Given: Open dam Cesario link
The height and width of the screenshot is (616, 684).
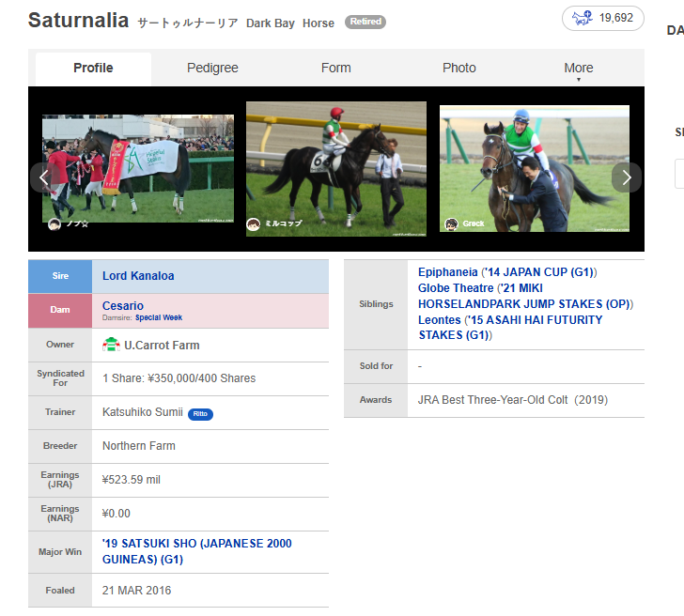Looking at the screenshot, I should tap(123, 305).
